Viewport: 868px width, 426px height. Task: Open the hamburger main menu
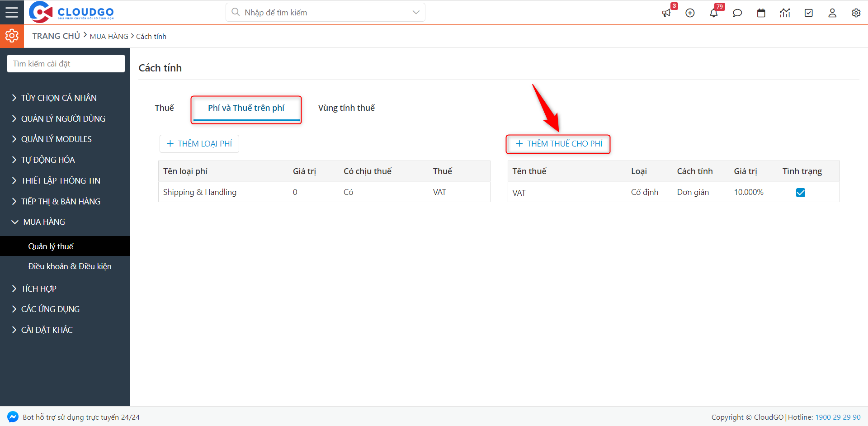pos(12,12)
